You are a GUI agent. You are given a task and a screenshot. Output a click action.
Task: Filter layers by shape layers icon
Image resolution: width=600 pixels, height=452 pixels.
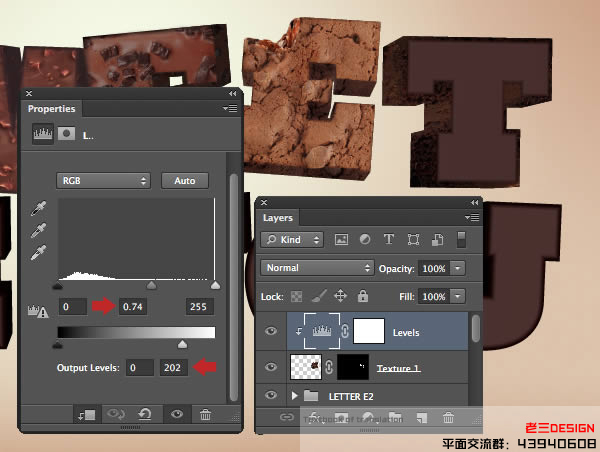tap(413, 240)
